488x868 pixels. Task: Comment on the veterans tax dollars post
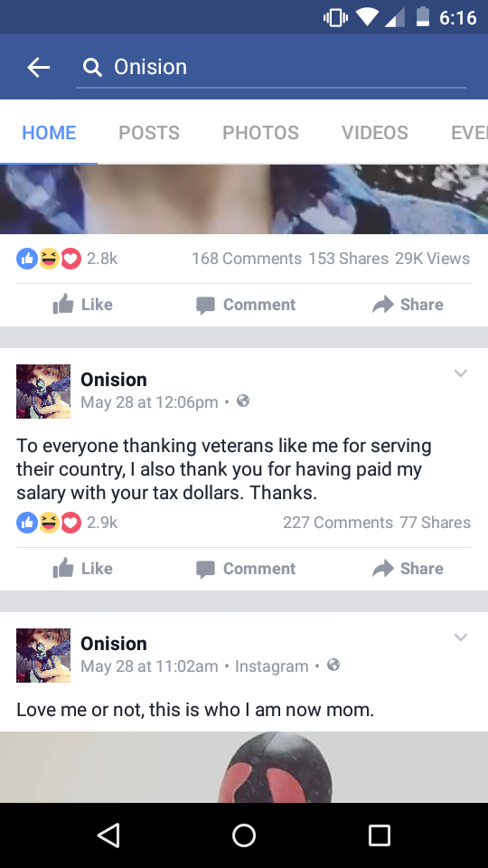point(246,569)
